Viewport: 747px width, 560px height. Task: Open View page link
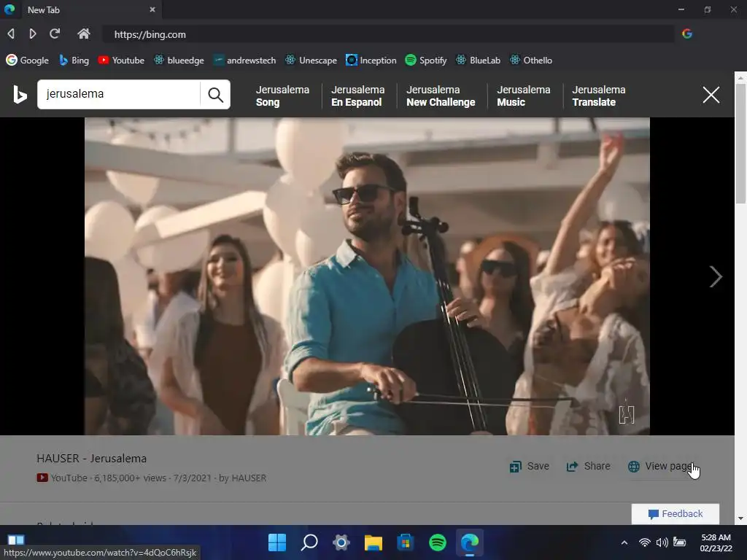[x=661, y=466]
